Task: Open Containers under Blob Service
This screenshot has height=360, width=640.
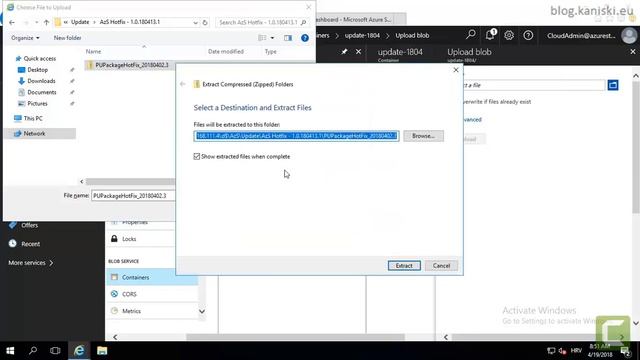Action: coord(152,277)
